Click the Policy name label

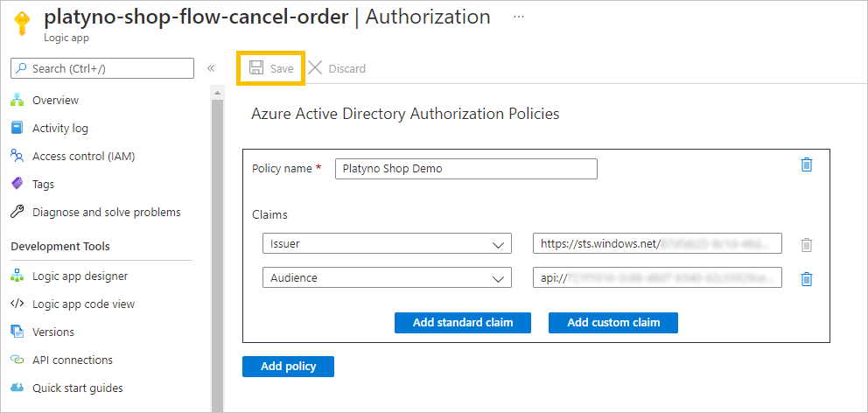(283, 168)
